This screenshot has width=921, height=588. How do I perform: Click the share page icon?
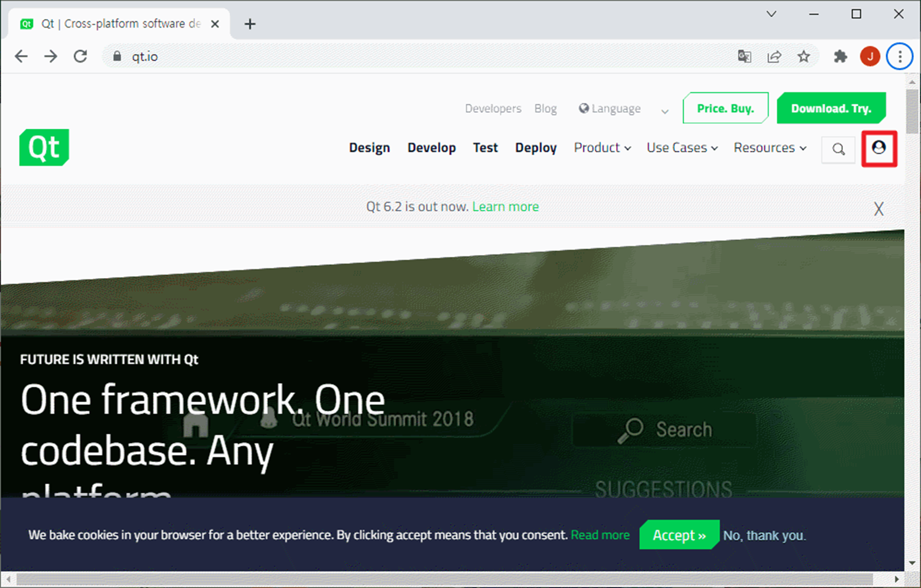[x=774, y=57]
